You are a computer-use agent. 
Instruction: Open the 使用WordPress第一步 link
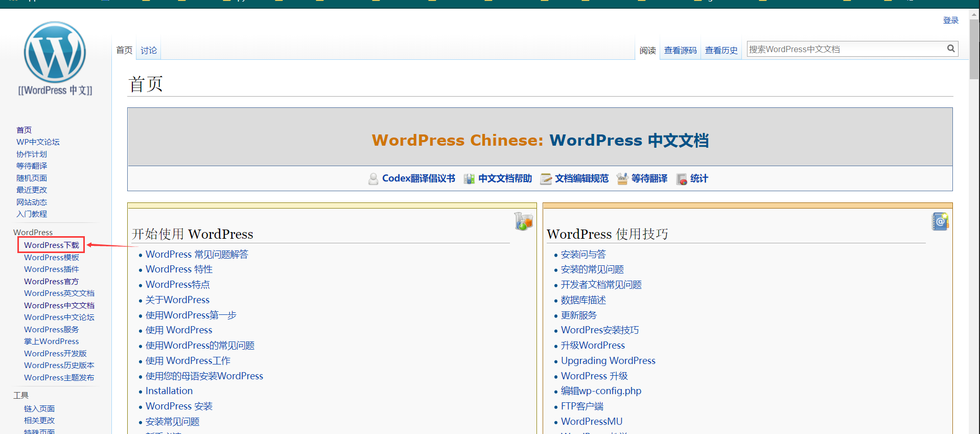pyautogui.click(x=191, y=315)
